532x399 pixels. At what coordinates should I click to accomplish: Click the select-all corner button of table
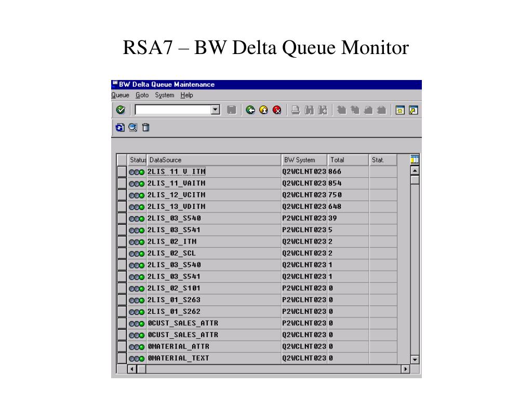pyautogui.click(x=122, y=160)
